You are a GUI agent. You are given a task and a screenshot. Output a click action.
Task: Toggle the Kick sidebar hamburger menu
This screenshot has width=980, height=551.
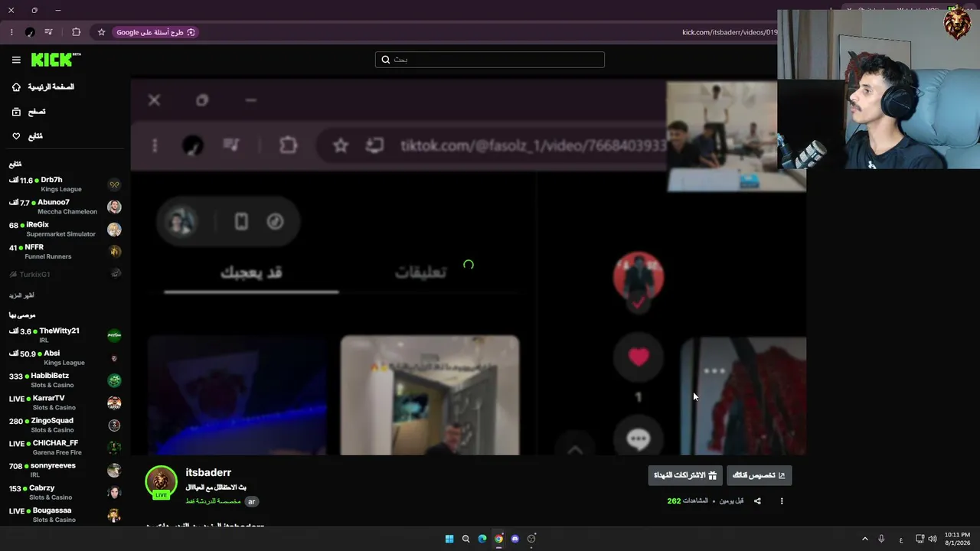[x=16, y=60]
